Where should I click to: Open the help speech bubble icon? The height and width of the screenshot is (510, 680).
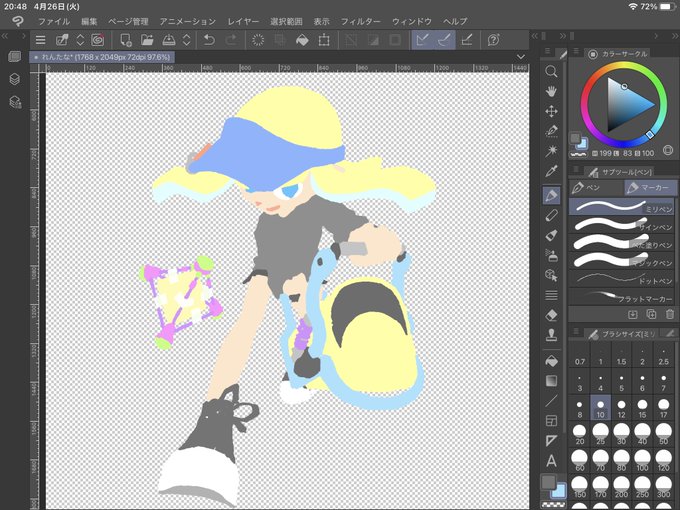click(494, 40)
